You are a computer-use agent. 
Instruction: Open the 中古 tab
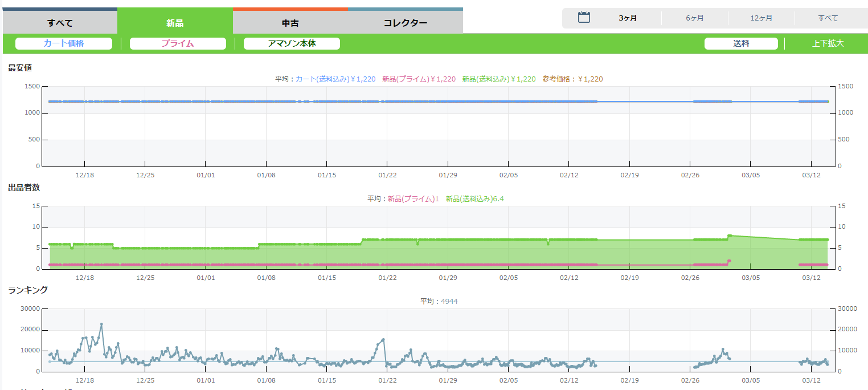point(290,23)
